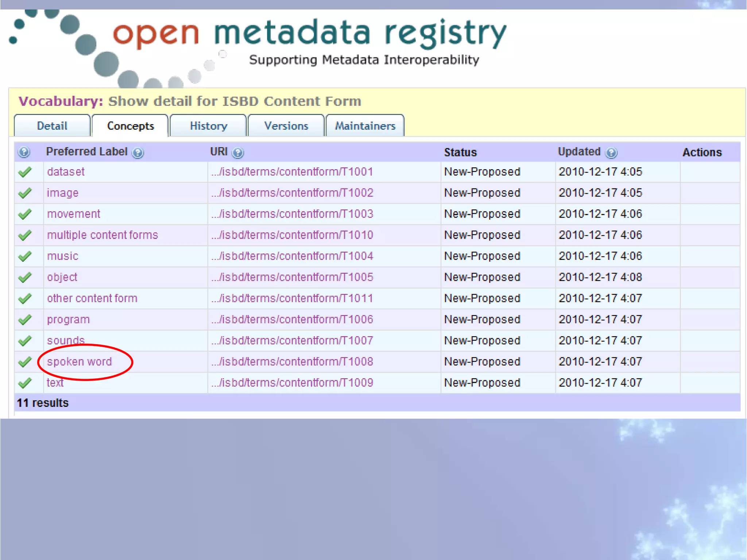Follow the contentform/T1001 URI link
Viewport: 747px width, 560px height.
click(x=292, y=172)
